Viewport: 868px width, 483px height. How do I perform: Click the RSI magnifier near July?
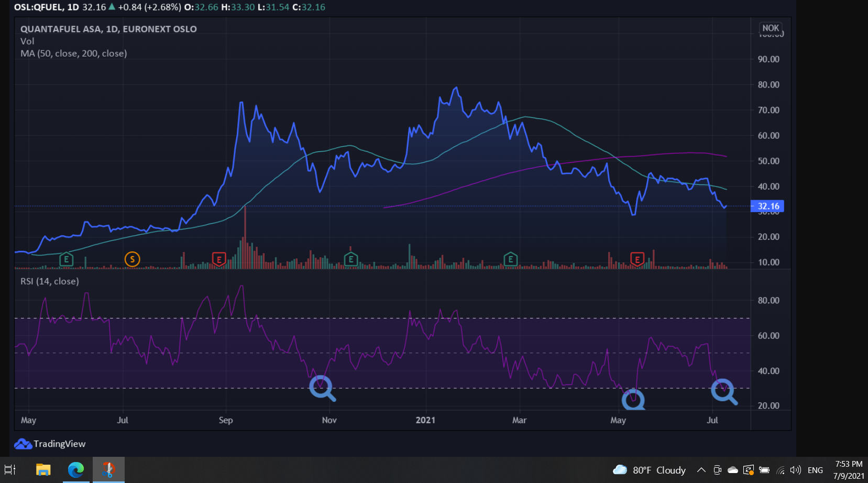[724, 392]
